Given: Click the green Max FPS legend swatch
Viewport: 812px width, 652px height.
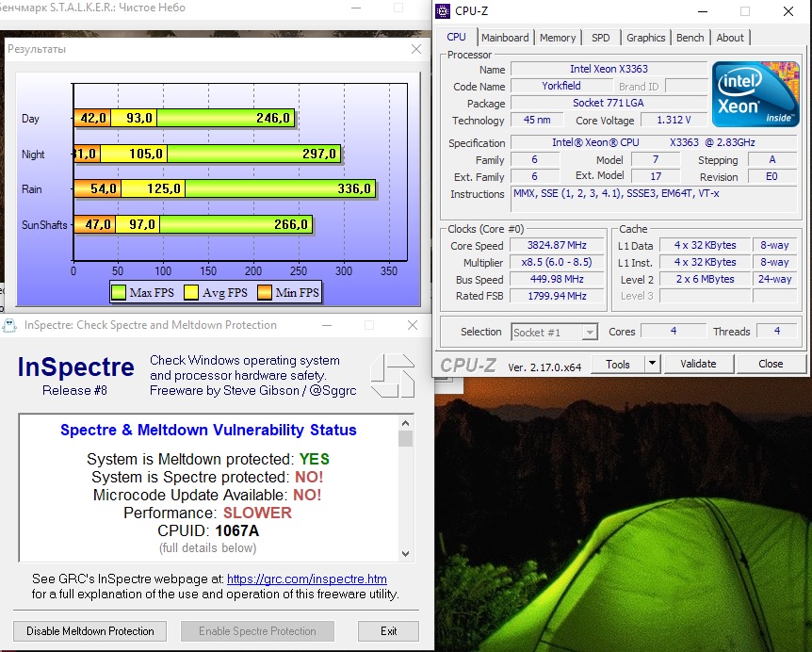Looking at the screenshot, I should [x=119, y=293].
